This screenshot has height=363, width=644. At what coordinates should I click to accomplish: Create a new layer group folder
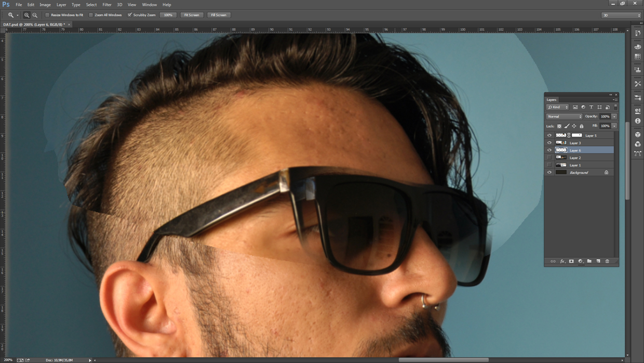tap(590, 261)
